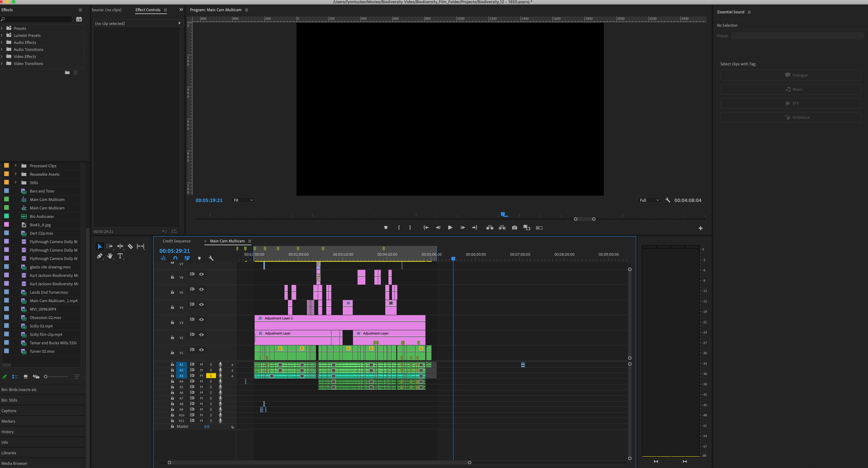
Task: Click the Dialogue tag button
Action: coord(790,75)
